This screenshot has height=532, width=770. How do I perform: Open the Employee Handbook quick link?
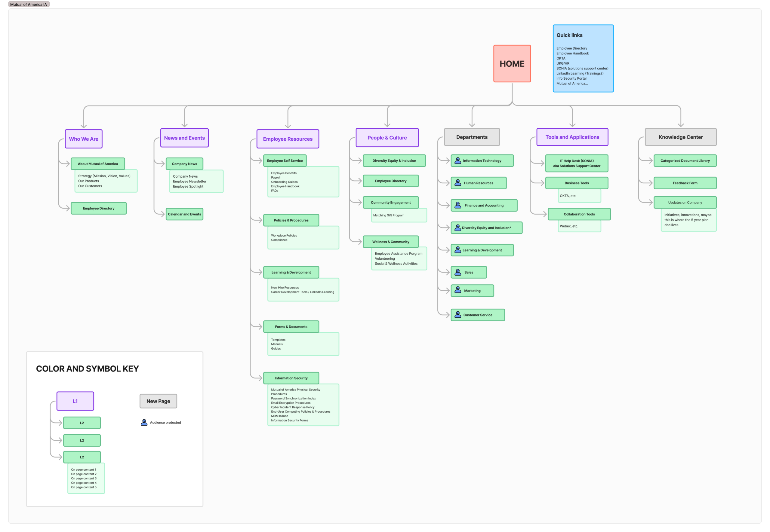pos(572,53)
